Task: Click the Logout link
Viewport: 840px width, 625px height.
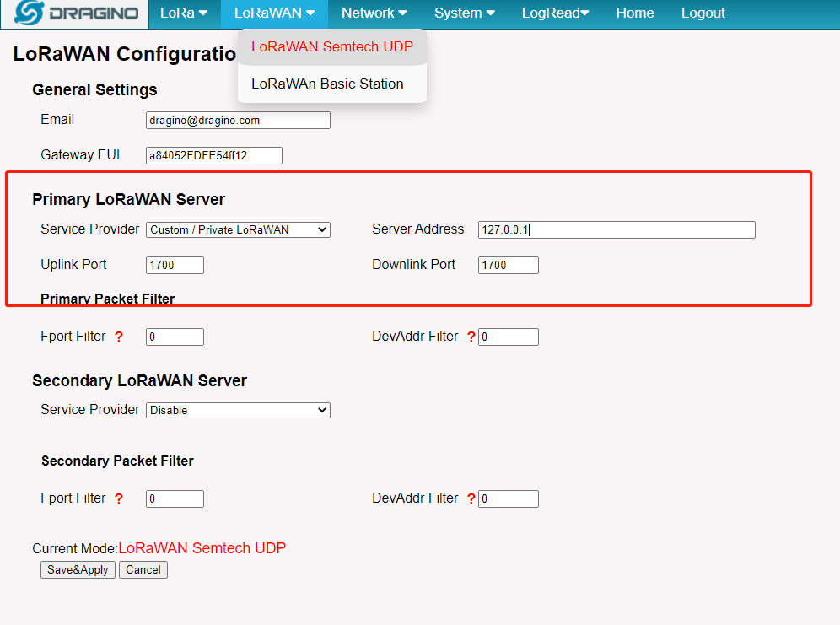Action: point(703,13)
